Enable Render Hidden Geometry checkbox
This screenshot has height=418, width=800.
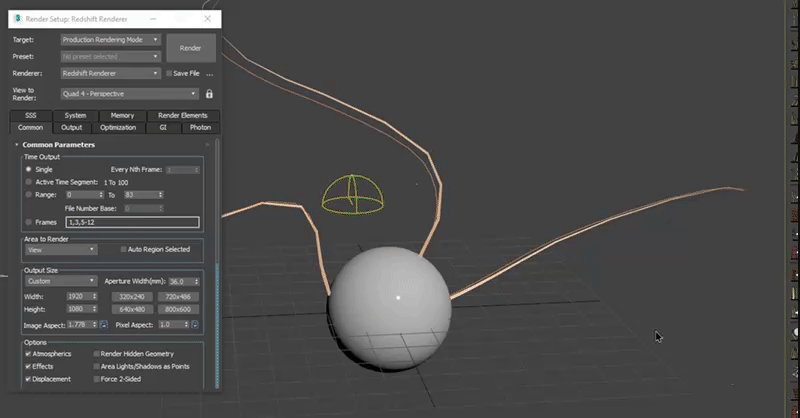coord(97,354)
